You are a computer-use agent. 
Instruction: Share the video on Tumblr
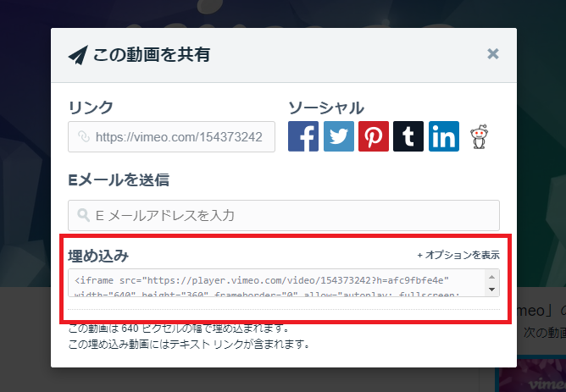(408, 136)
